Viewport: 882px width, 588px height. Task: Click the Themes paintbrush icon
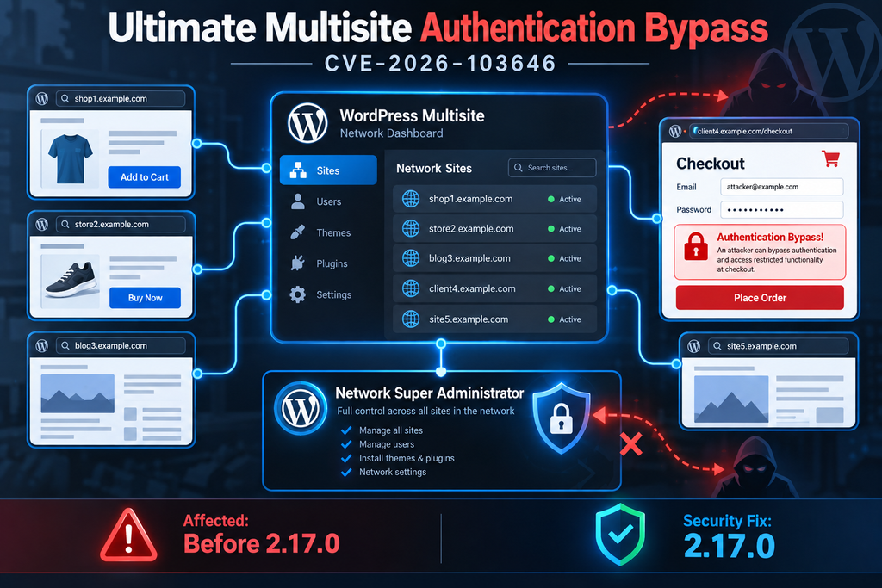tap(297, 232)
